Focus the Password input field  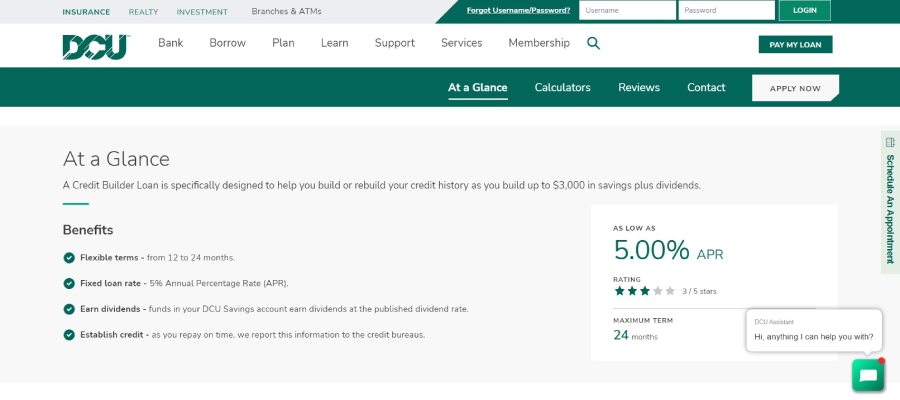[x=727, y=10]
